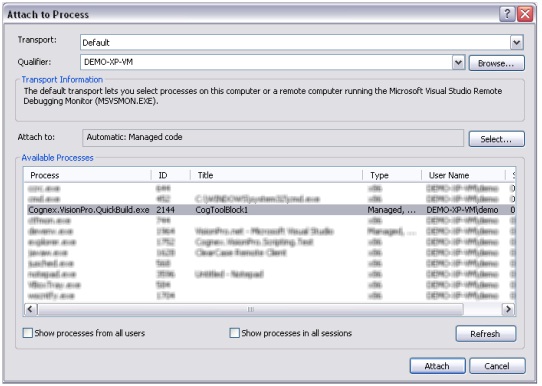The image size is (542, 386).
Task: Click the horizontal scrollbar thumb
Action: pos(251,309)
